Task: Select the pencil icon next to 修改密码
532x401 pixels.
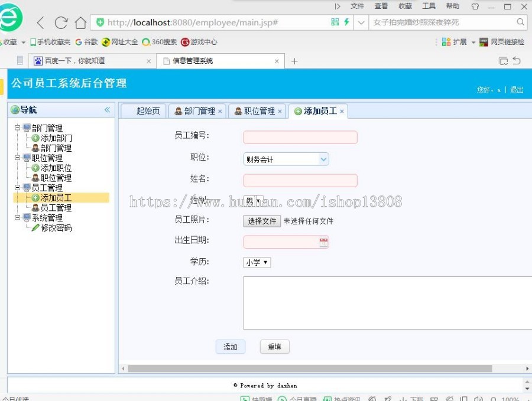Action: (36, 228)
